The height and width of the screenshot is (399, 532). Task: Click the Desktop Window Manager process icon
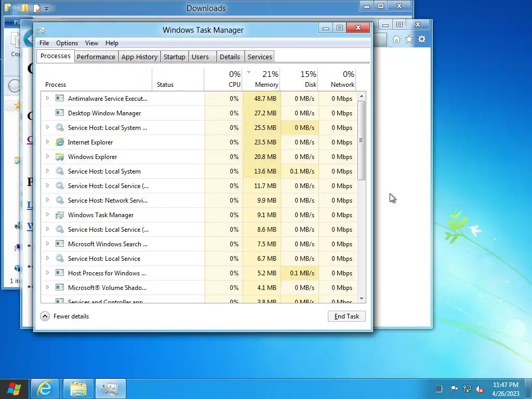[x=60, y=113]
